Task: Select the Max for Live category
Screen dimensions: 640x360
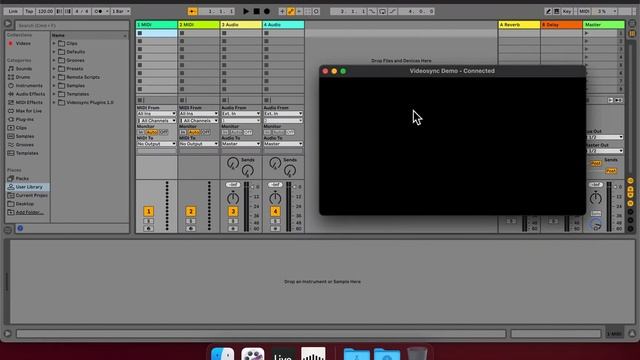Action: click(29, 111)
